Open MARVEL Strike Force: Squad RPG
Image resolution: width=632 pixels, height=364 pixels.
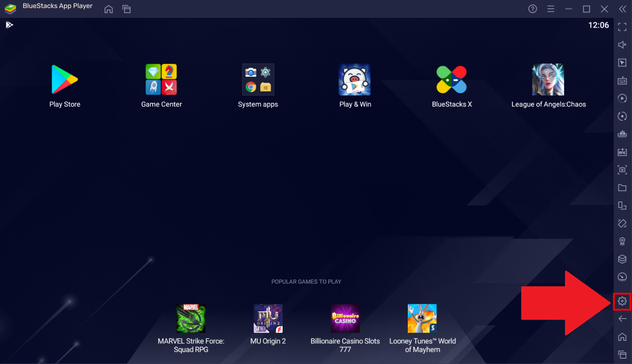coord(191,318)
